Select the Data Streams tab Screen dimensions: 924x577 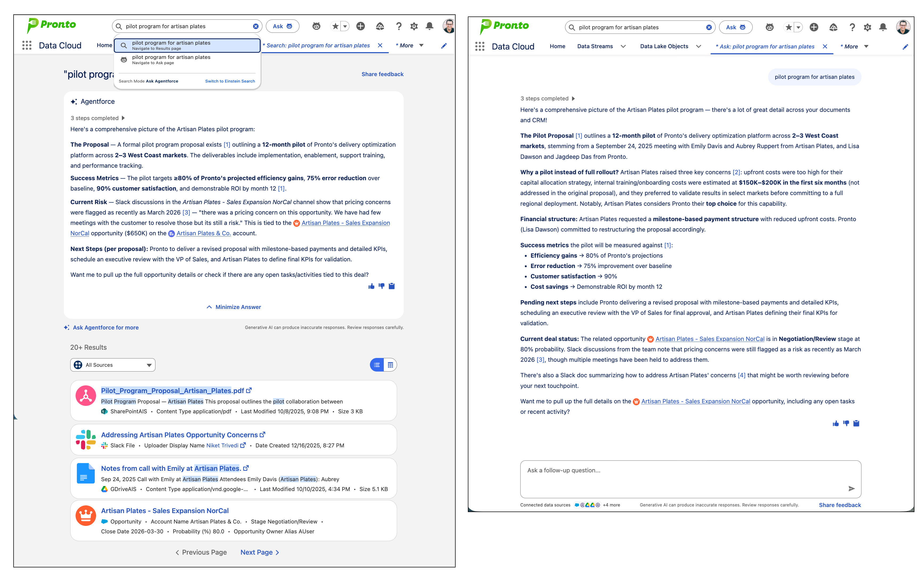click(595, 47)
